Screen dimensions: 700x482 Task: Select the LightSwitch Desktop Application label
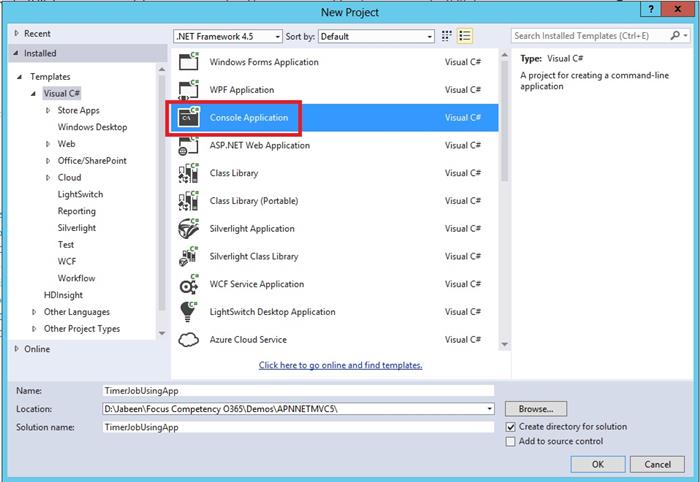coord(272,312)
